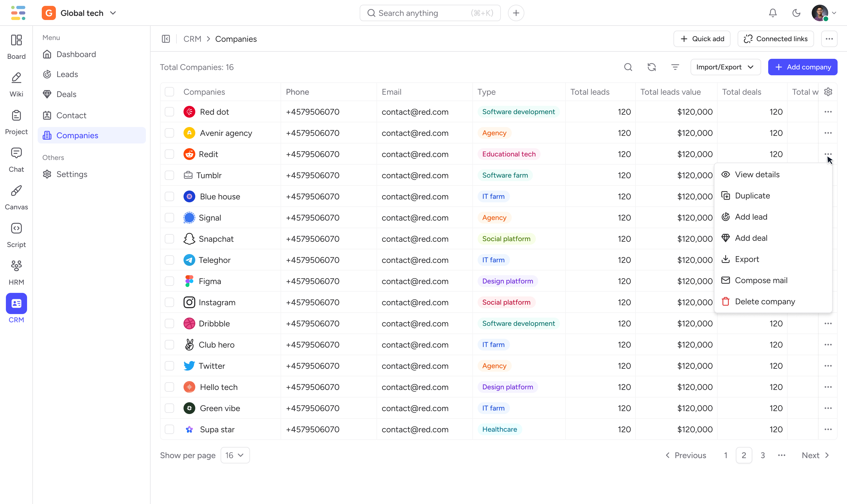Click the table search magnifier icon
The image size is (847, 504).
click(628, 67)
